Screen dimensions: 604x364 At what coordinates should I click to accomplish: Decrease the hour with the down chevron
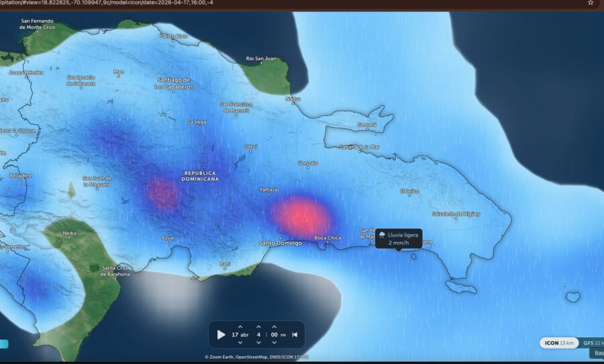[258, 343]
